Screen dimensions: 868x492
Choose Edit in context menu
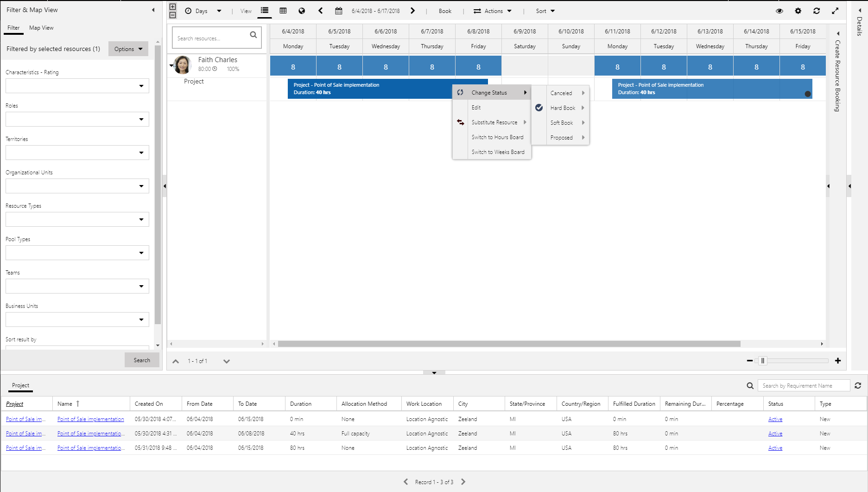492,108
